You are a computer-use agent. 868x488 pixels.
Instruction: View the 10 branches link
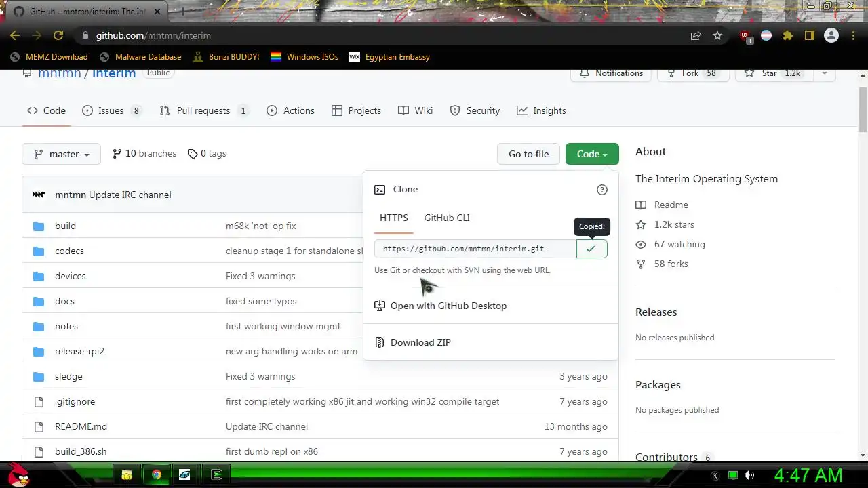click(x=144, y=154)
